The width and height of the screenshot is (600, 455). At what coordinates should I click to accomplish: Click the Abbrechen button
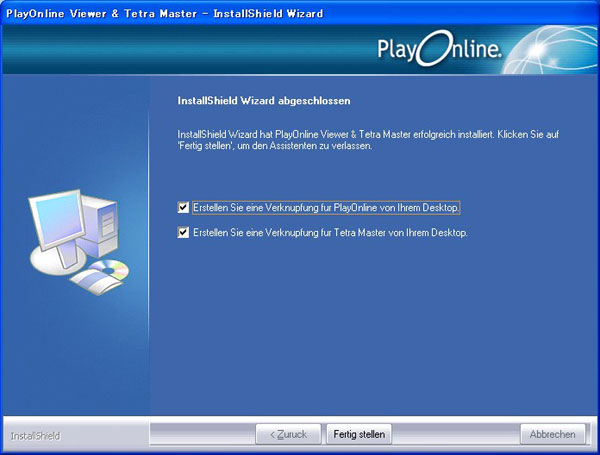tap(553, 434)
